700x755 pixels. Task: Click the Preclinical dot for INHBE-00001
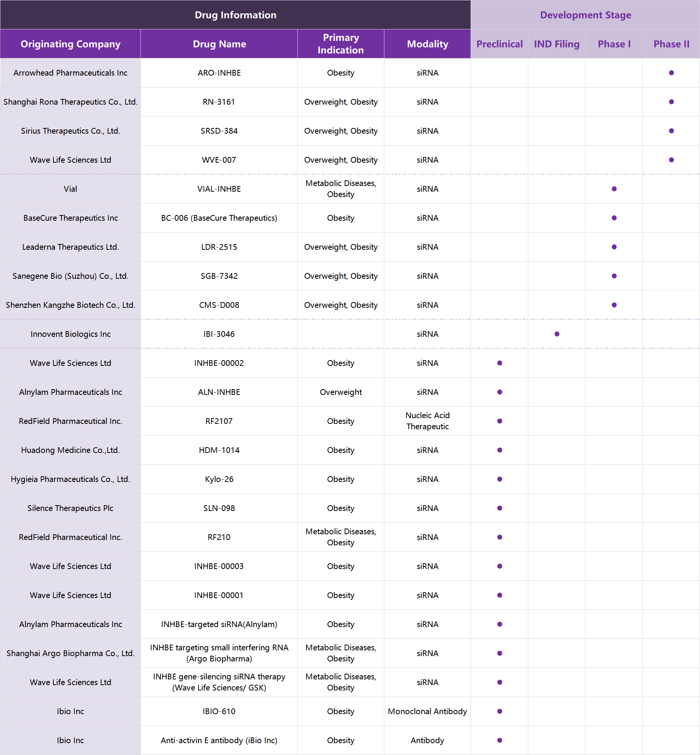click(500, 595)
